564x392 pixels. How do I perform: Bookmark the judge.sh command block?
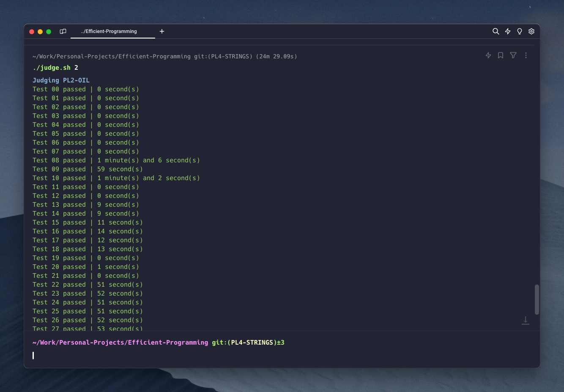(501, 55)
